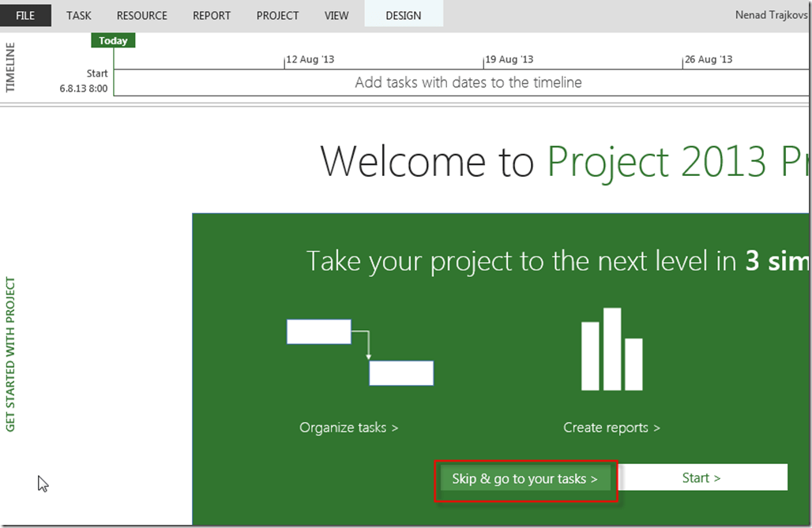Click the 26 Aug '13 timeline date
Viewport: 812px width, 528px height.
click(709, 59)
